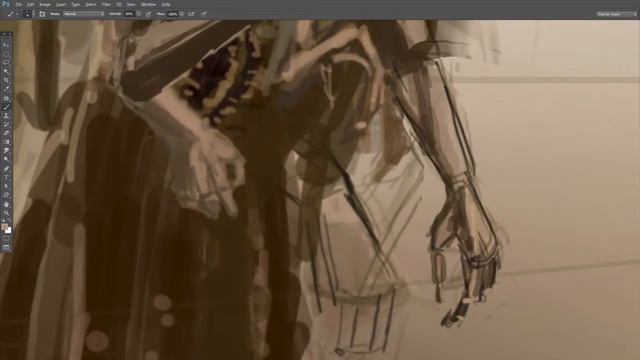640x360 pixels.
Task: Toggle Quick Mask mode
Action: 6,239
